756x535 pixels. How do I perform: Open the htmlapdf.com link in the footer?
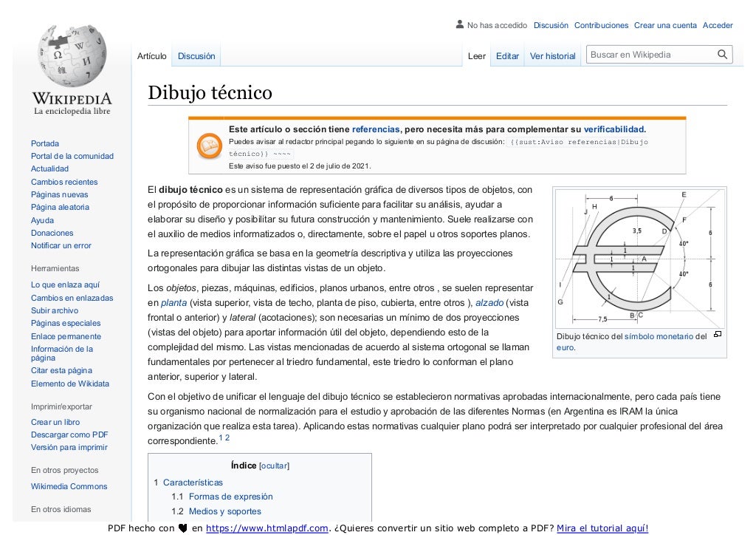coord(267,528)
